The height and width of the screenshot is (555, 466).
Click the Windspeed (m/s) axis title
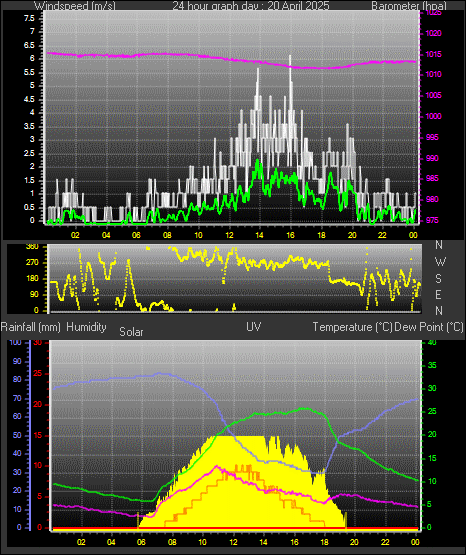coord(75,6)
